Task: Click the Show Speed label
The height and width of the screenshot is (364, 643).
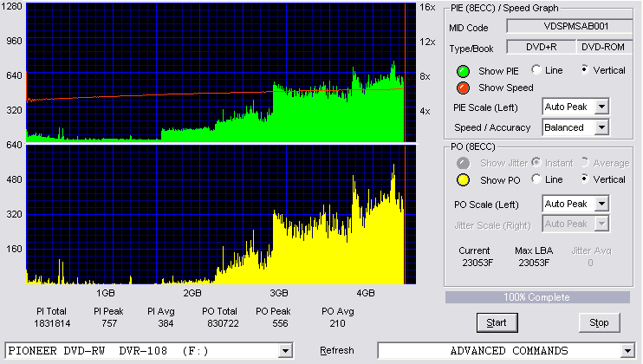Action: [x=506, y=88]
